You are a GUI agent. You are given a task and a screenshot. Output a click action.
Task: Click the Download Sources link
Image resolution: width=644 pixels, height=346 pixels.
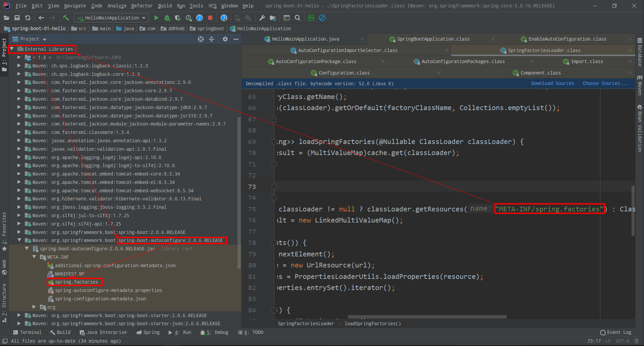pyautogui.click(x=552, y=83)
